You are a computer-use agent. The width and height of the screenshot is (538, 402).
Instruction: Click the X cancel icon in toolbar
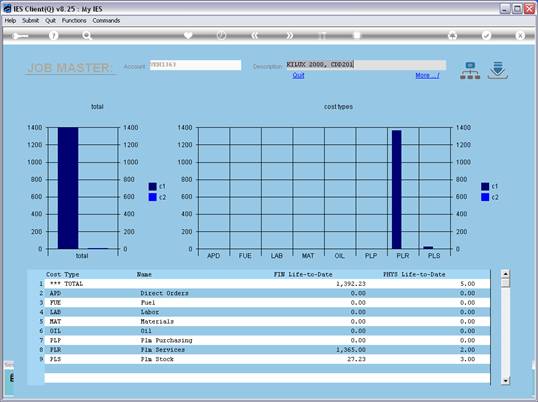coord(520,35)
